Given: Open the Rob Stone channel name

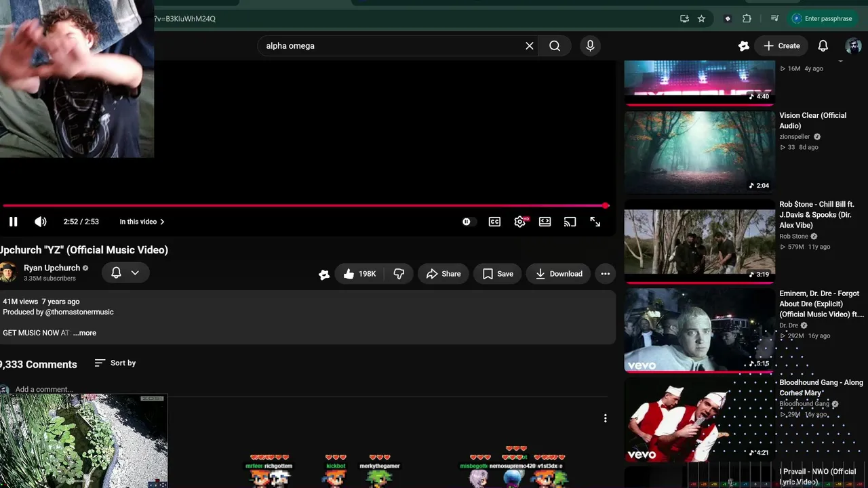Looking at the screenshot, I should (x=793, y=237).
